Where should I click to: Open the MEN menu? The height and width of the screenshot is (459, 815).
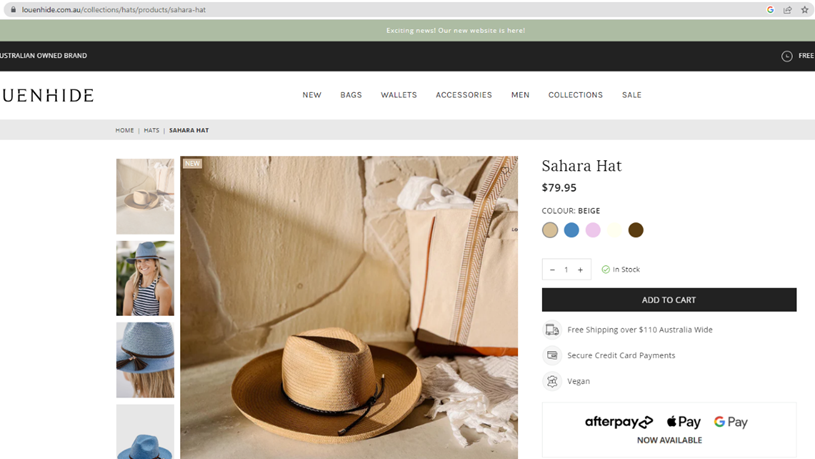pyautogui.click(x=520, y=95)
